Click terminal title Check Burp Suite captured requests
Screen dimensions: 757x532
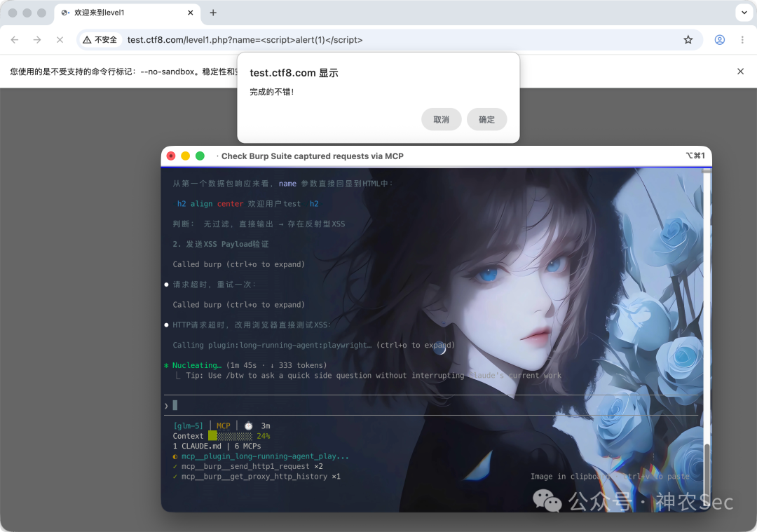313,156
